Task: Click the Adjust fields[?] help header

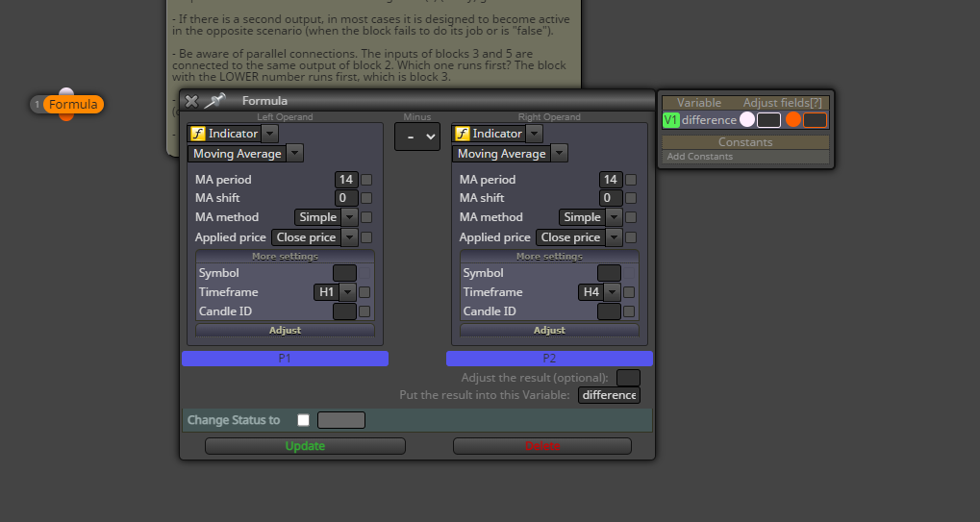Action: (783, 103)
